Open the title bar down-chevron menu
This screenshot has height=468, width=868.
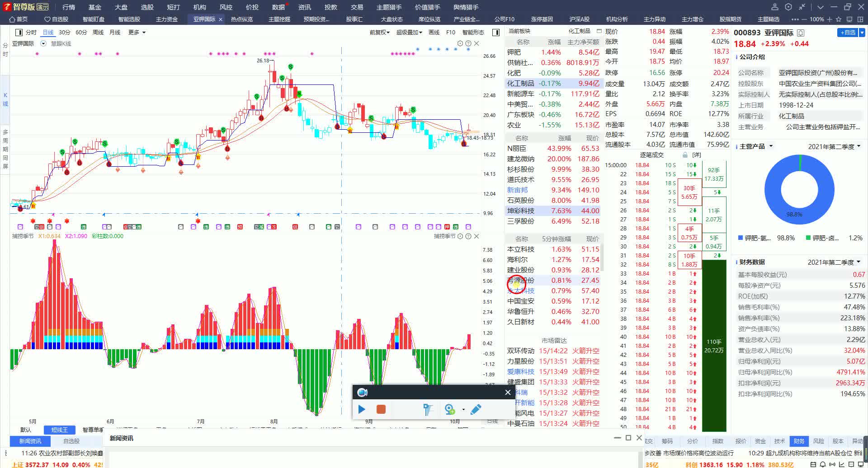coord(821,7)
